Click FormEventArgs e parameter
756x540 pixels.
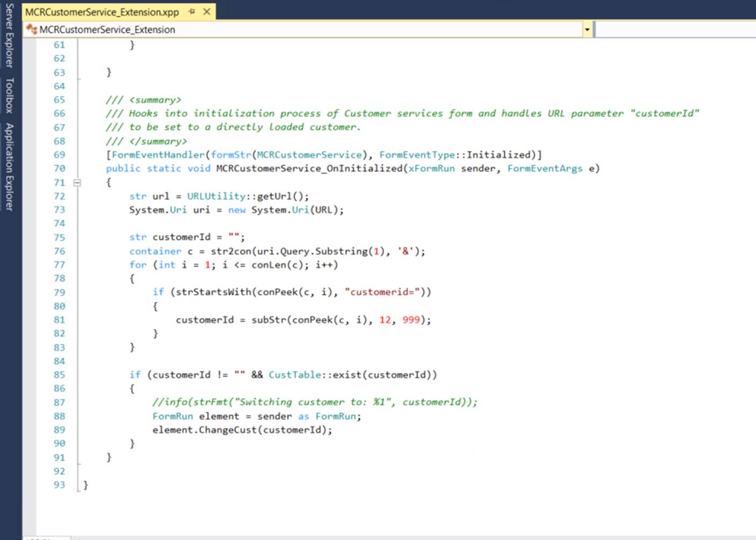[551, 168]
